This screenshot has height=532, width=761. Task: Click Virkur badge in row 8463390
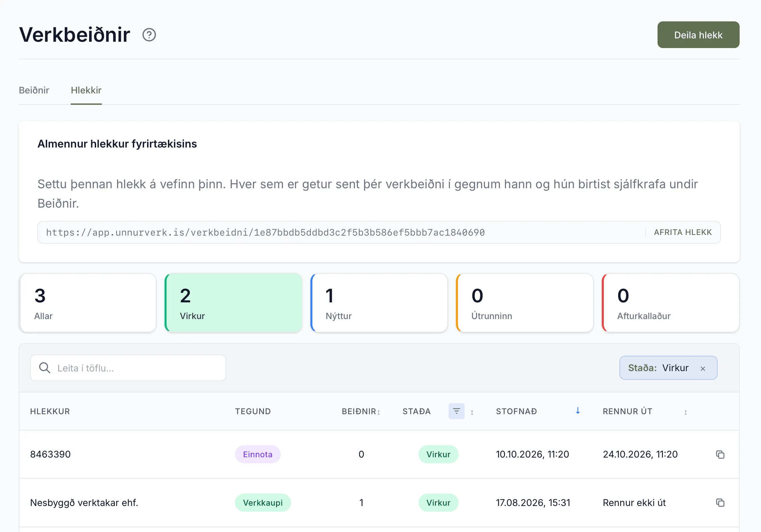pyautogui.click(x=438, y=454)
